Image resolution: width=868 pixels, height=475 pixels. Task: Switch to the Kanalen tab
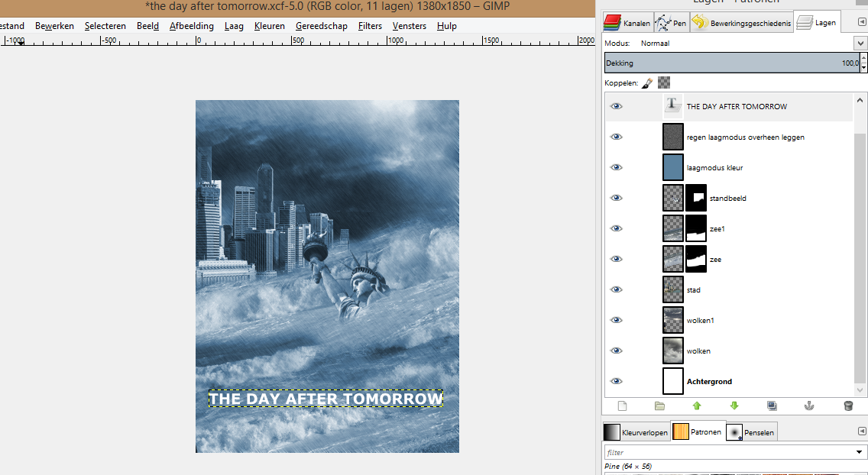click(627, 23)
